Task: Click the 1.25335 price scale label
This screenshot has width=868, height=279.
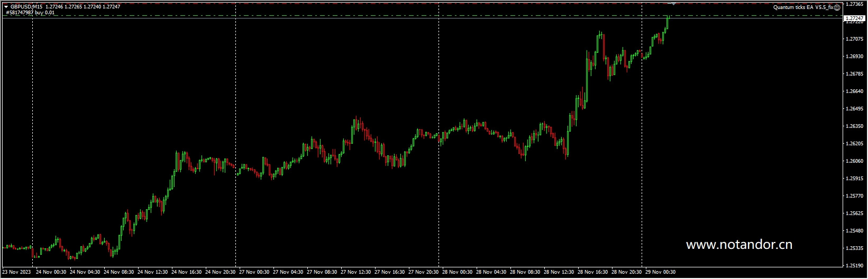Action: 854,248
